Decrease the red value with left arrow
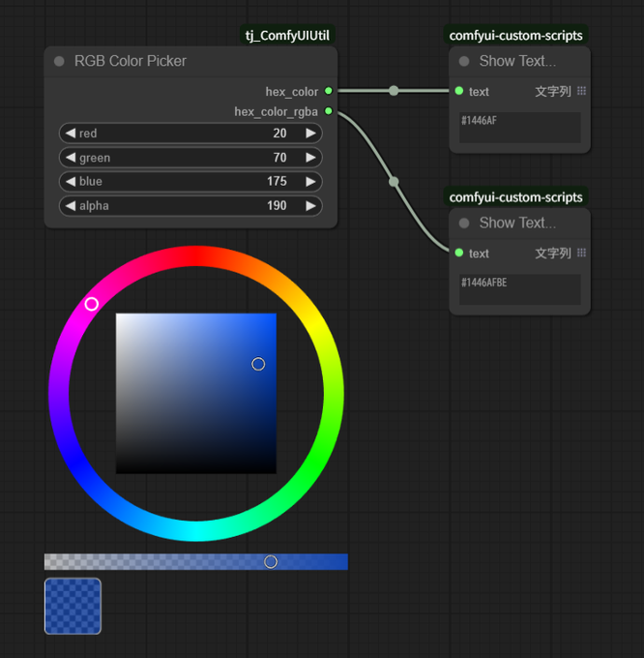 click(x=71, y=134)
